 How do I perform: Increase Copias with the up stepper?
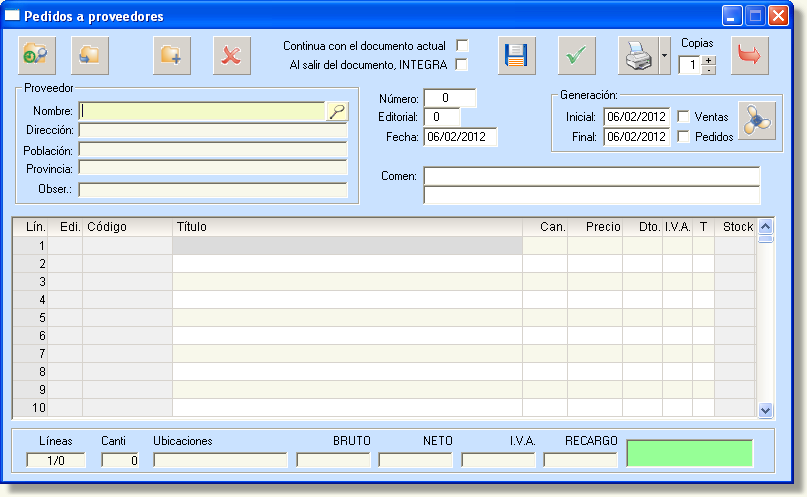click(x=709, y=60)
